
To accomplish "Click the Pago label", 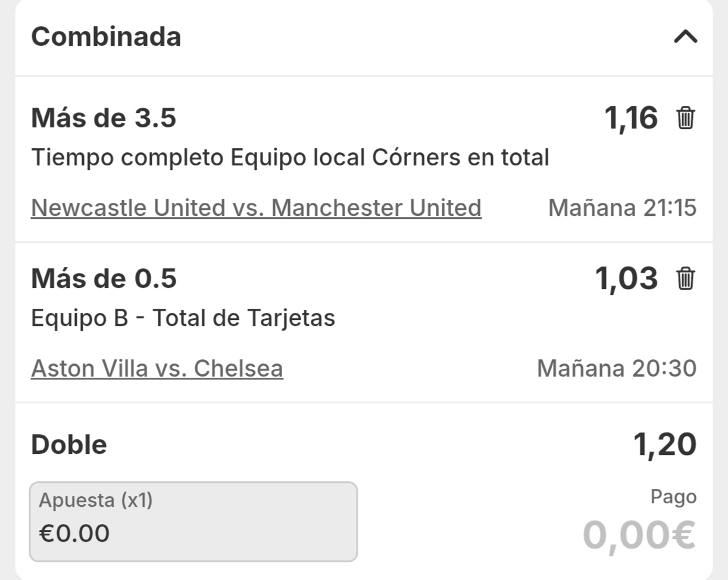I will click(x=673, y=497).
